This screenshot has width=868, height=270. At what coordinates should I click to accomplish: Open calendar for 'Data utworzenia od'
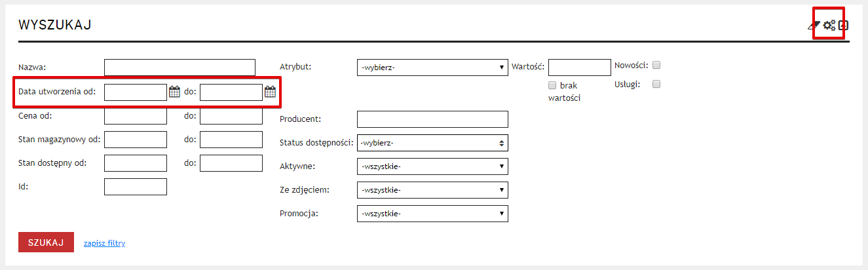[x=174, y=92]
